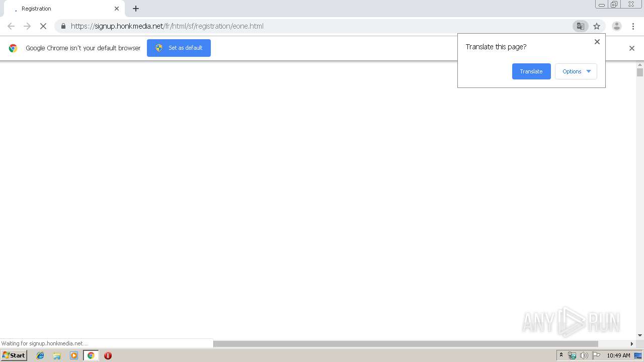Open the Windows Start menu
The width and height of the screenshot is (644, 362).
(14, 355)
